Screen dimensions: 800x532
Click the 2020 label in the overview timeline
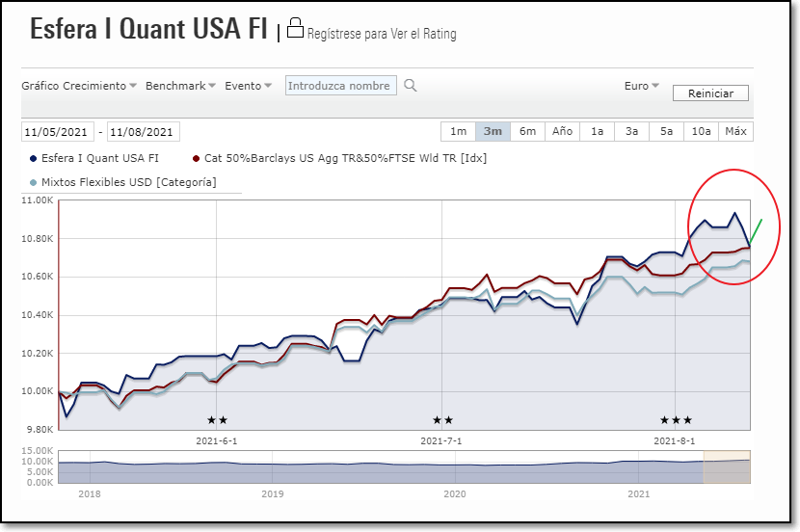pyautogui.click(x=455, y=493)
